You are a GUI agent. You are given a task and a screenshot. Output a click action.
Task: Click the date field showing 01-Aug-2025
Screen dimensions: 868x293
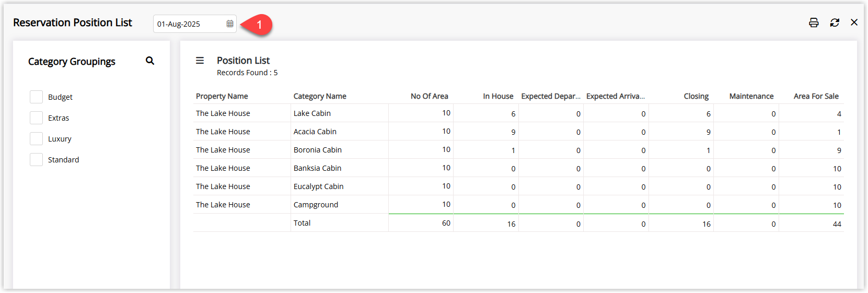click(x=194, y=24)
